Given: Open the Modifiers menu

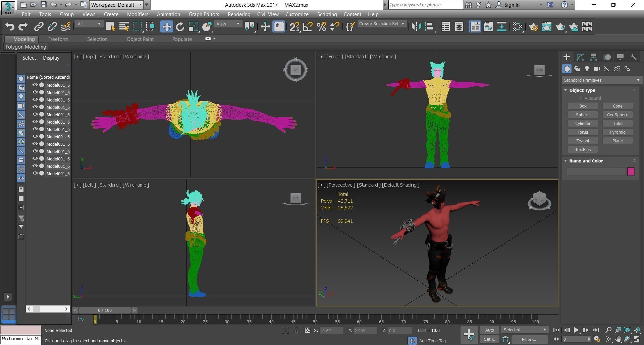Looking at the screenshot, I should pos(138,14).
